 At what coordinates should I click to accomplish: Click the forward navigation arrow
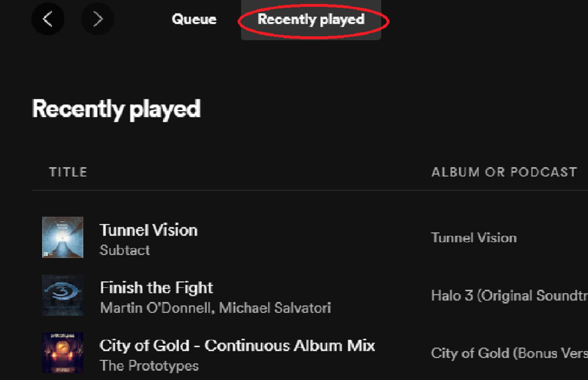(98, 19)
